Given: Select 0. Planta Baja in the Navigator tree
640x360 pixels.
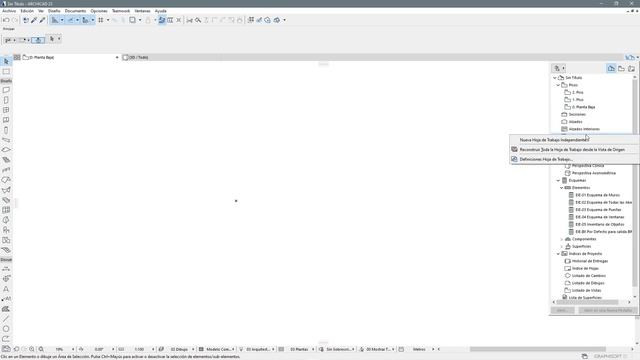Looking at the screenshot, I should [583, 107].
